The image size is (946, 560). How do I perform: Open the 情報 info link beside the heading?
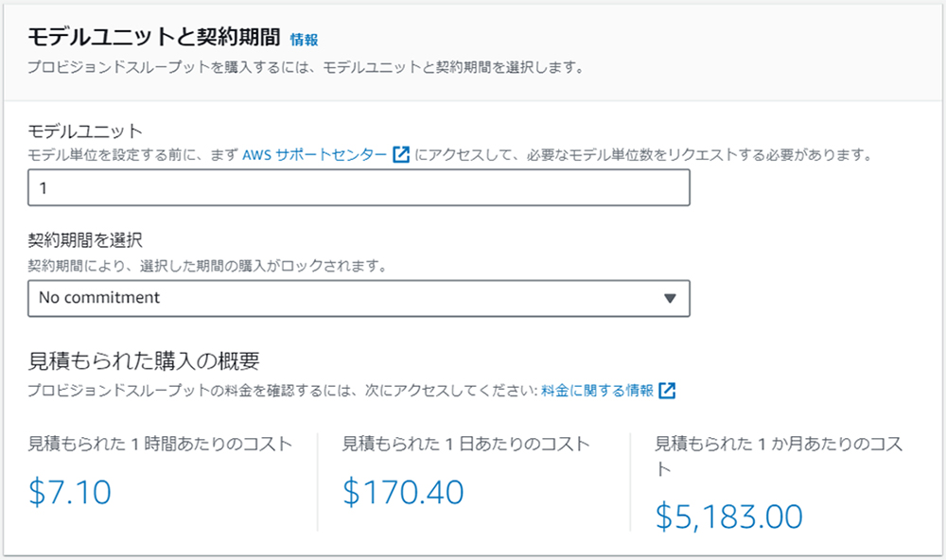click(x=304, y=40)
